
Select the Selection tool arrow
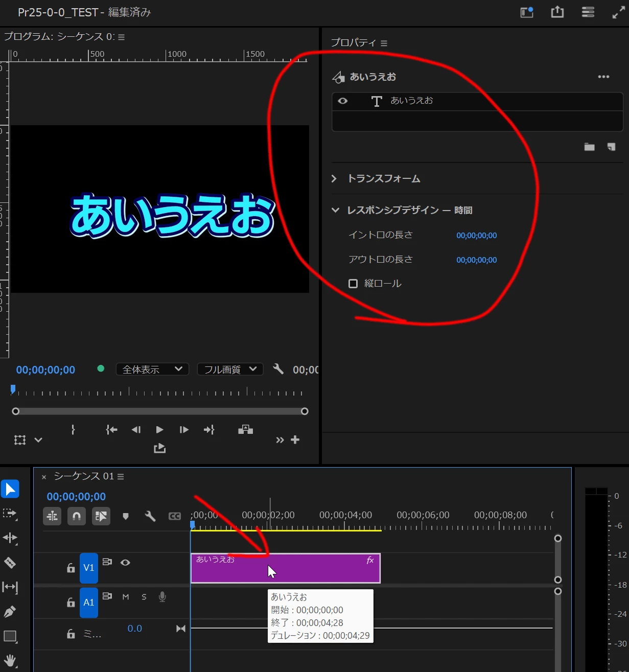coord(10,489)
